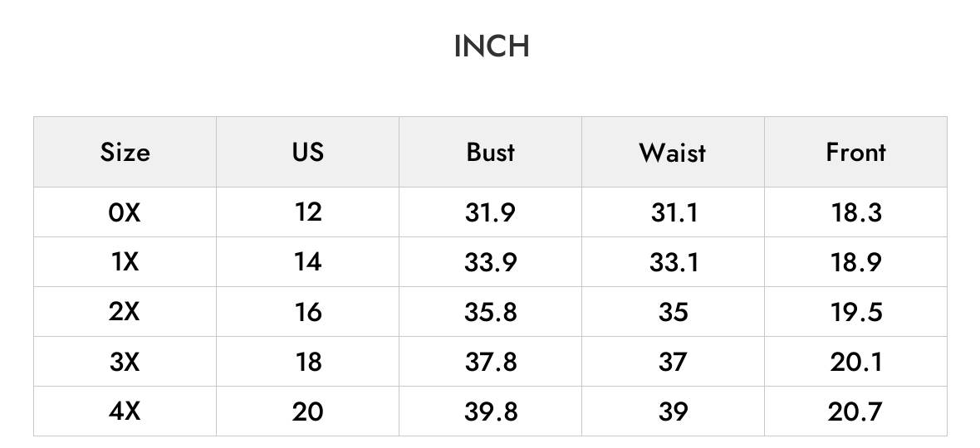Select the 20.7 front value
The width and height of the screenshot is (980, 448).
pos(855,411)
